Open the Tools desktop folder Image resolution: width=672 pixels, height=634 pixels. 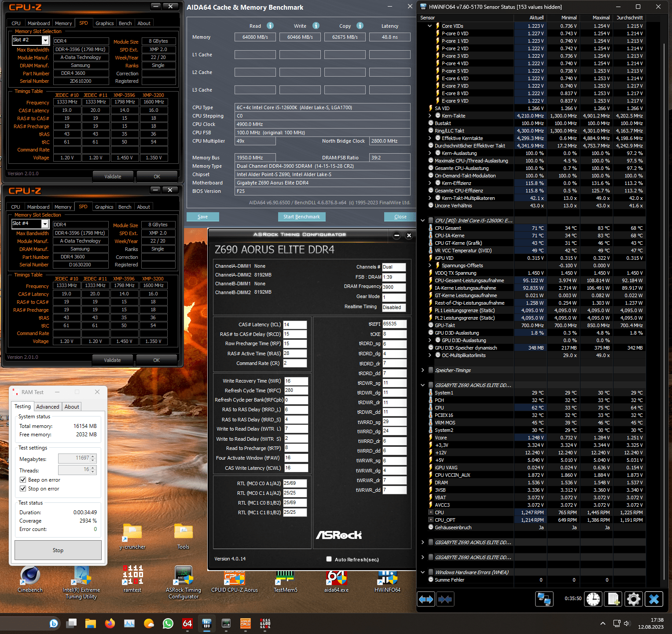pyautogui.click(x=184, y=536)
